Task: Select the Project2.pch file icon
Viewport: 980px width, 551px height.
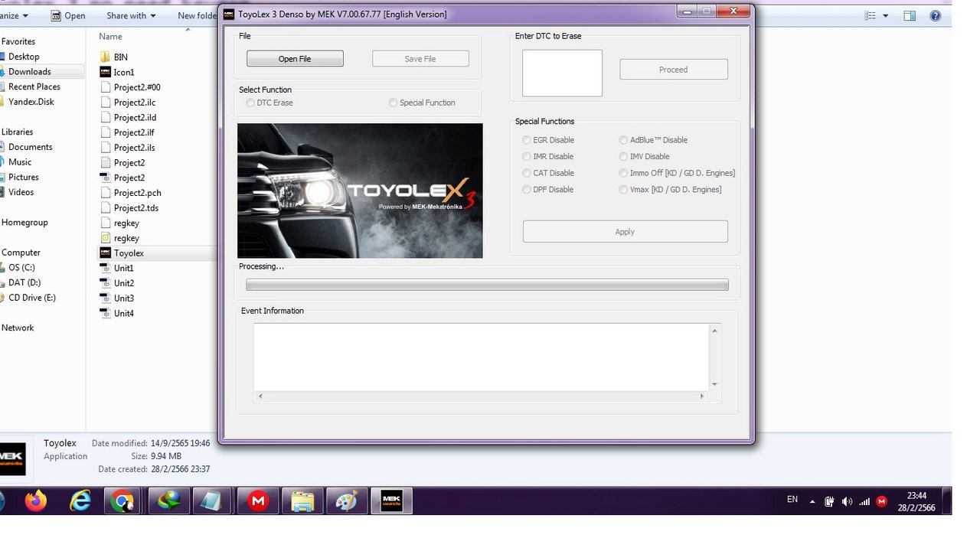Action: pyautogui.click(x=106, y=193)
